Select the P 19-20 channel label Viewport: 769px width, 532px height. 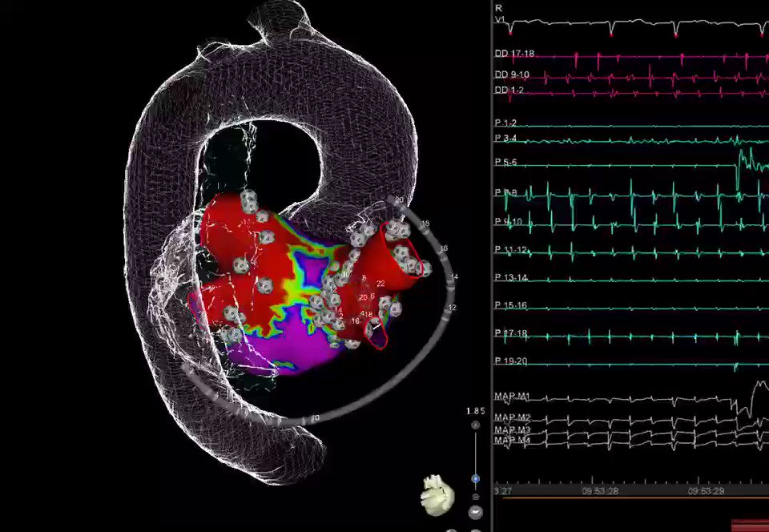point(510,361)
